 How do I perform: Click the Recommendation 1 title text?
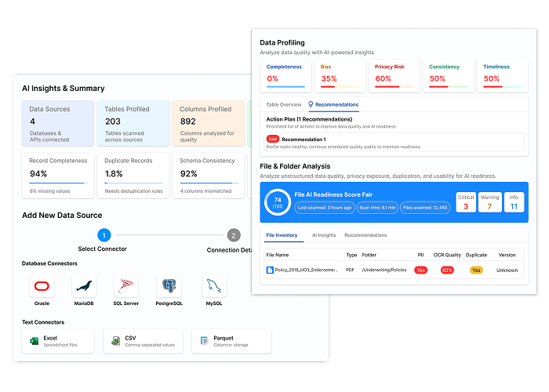[304, 140]
